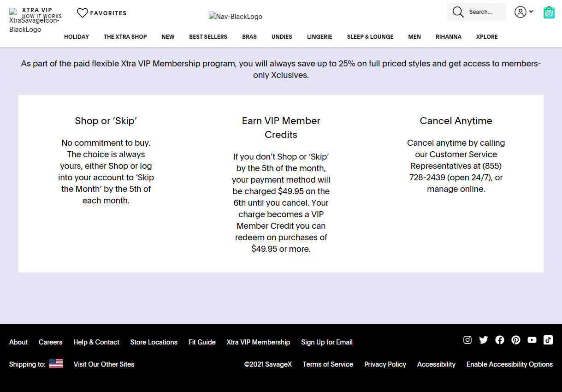Image resolution: width=562 pixels, height=392 pixels.
Task: Click the 'Shipping to:' label
Action: [27, 364]
